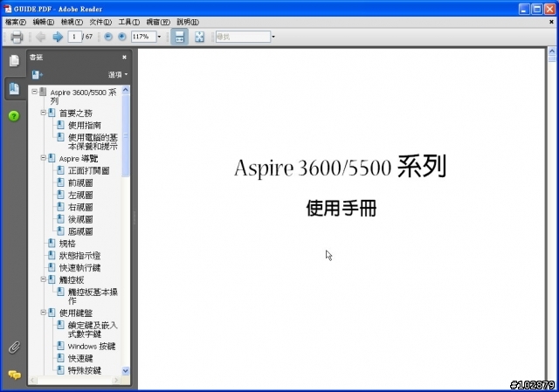The image size is (559, 392).
Task: Select the Windows 按鍵 bookmark
Action: [x=92, y=346]
